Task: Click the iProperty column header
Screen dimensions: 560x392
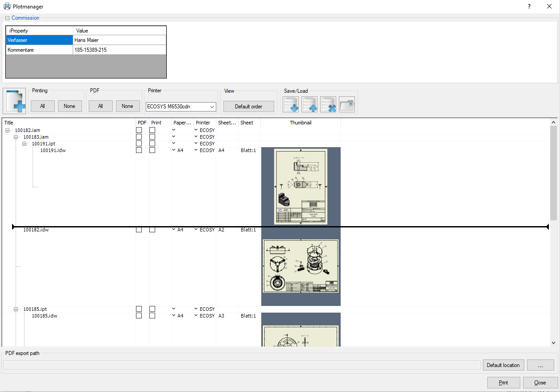Action: [39, 31]
